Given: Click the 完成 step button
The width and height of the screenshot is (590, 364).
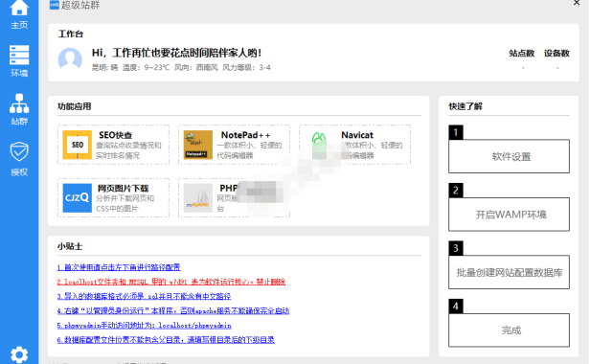Looking at the screenshot, I should [509, 330].
